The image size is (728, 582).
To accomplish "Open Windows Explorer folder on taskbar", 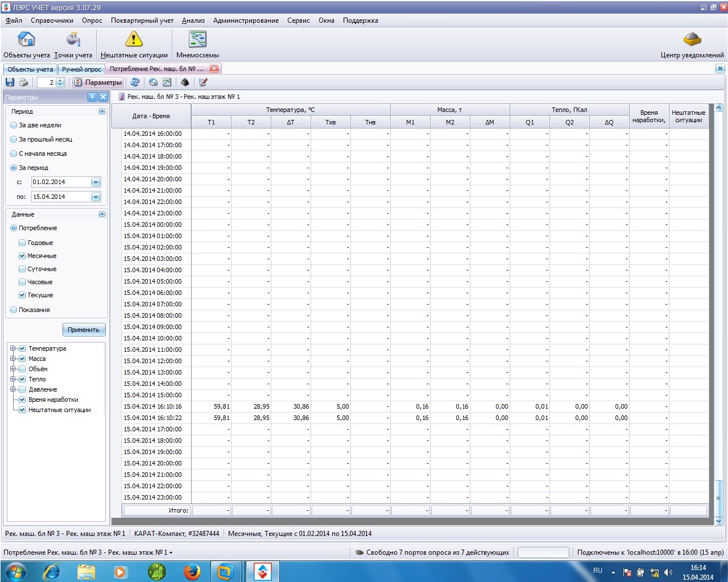I will pyautogui.click(x=86, y=571).
